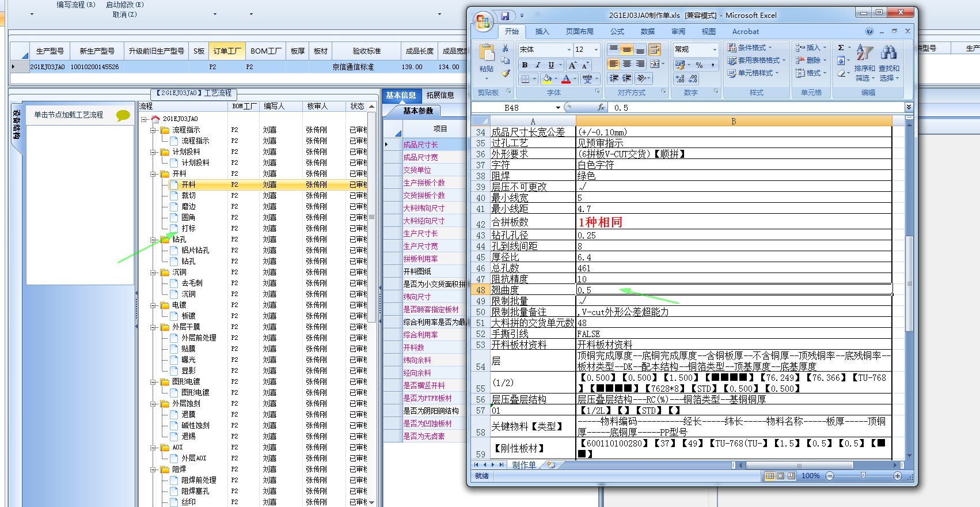
Task: Click the 订单工厂 column header
Action: 227,51
